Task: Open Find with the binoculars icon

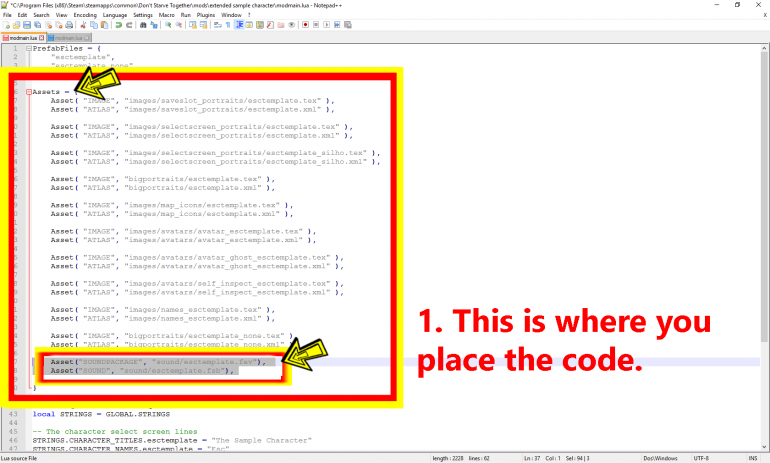Action: pos(143,25)
